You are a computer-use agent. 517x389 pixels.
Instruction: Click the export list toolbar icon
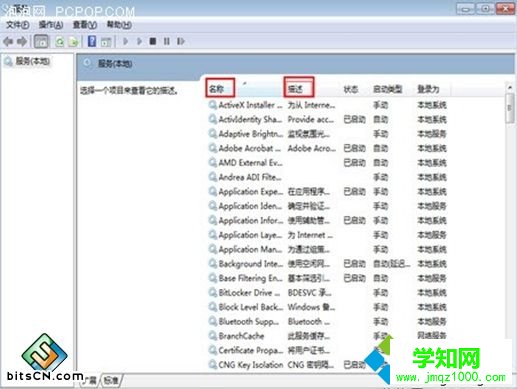click(x=74, y=42)
